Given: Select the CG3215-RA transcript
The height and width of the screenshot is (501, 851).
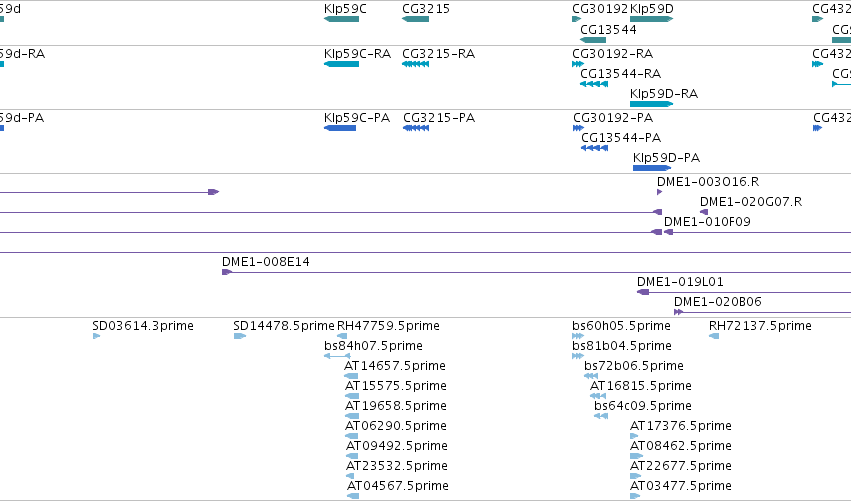Looking at the screenshot, I should click(415, 64).
